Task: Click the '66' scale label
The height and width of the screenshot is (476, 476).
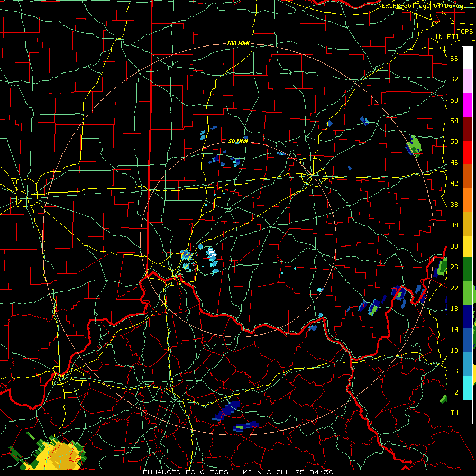Action: coord(454,58)
